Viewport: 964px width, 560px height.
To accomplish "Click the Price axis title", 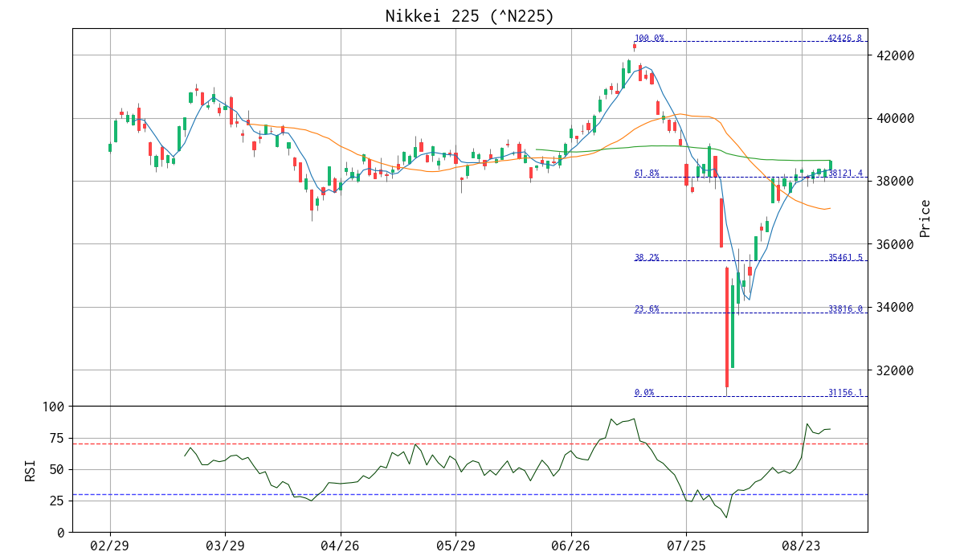I will pyautogui.click(x=925, y=218).
